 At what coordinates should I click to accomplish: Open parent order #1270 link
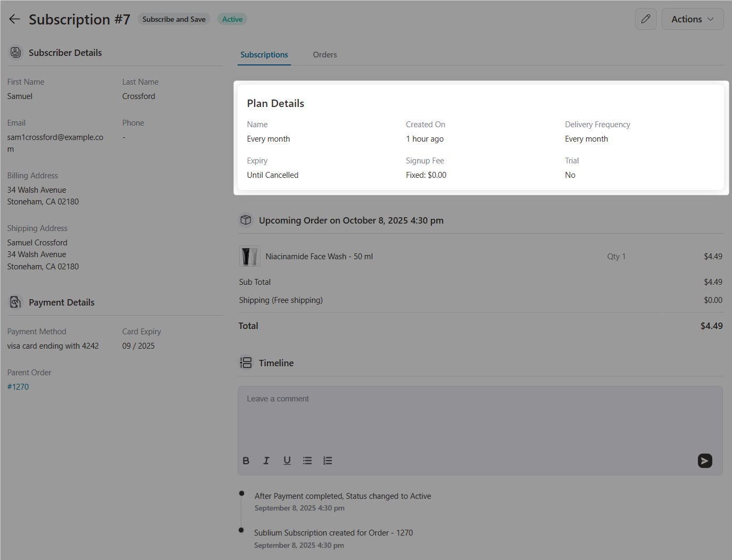(18, 386)
